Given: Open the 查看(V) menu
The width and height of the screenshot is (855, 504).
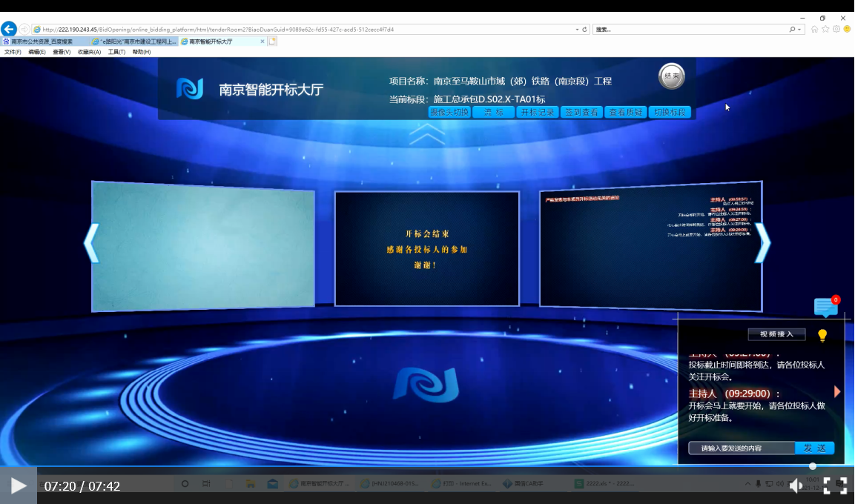Looking at the screenshot, I should (x=62, y=53).
